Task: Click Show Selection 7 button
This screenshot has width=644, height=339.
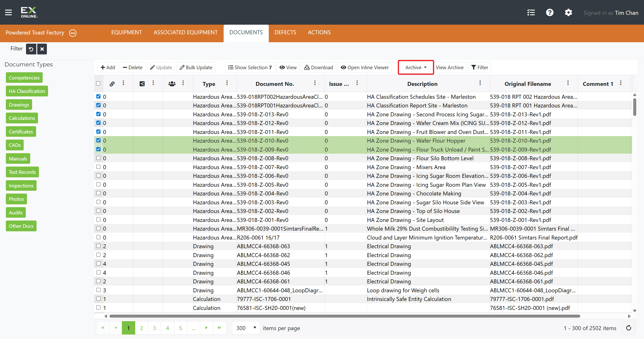Action: point(250,68)
